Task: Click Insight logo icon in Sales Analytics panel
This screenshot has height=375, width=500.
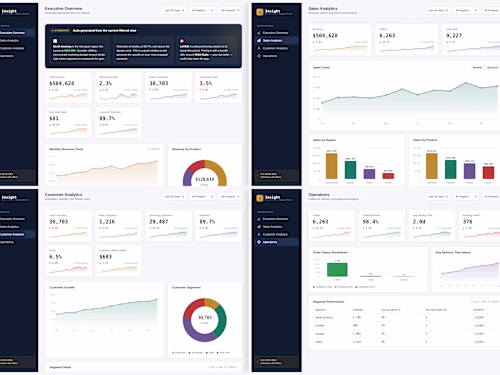Action: (x=260, y=12)
